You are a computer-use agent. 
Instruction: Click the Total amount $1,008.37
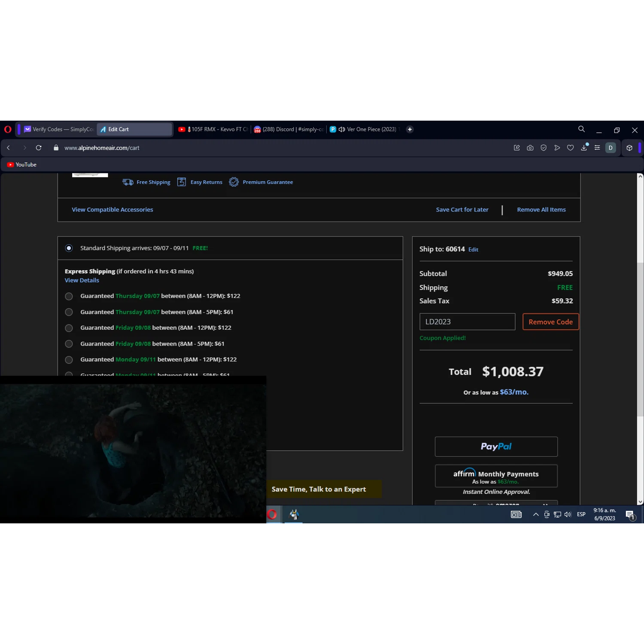(513, 371)
